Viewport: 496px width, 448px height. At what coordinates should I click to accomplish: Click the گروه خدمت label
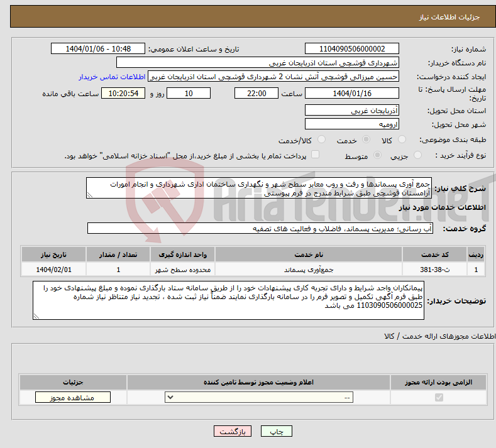465,229
